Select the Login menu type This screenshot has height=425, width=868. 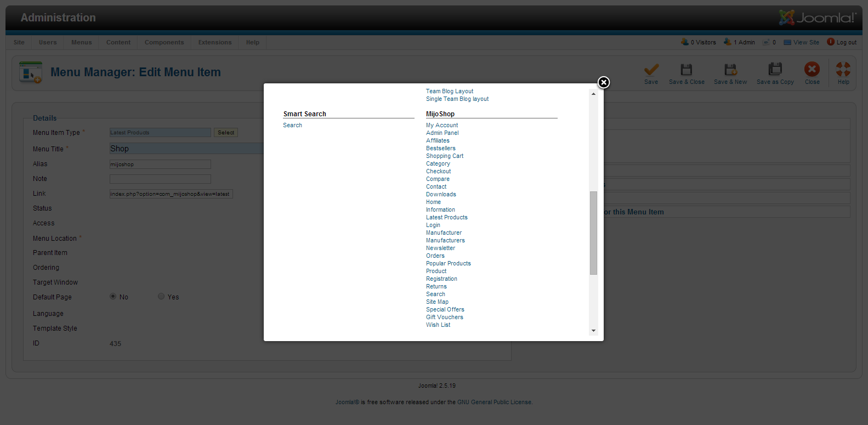click(433, 225)
